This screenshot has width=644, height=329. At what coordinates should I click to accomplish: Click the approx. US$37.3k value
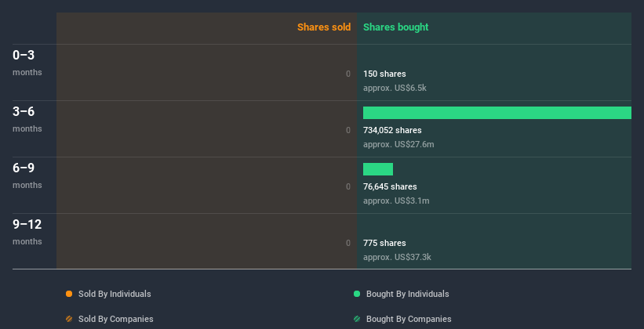point(397,257)
